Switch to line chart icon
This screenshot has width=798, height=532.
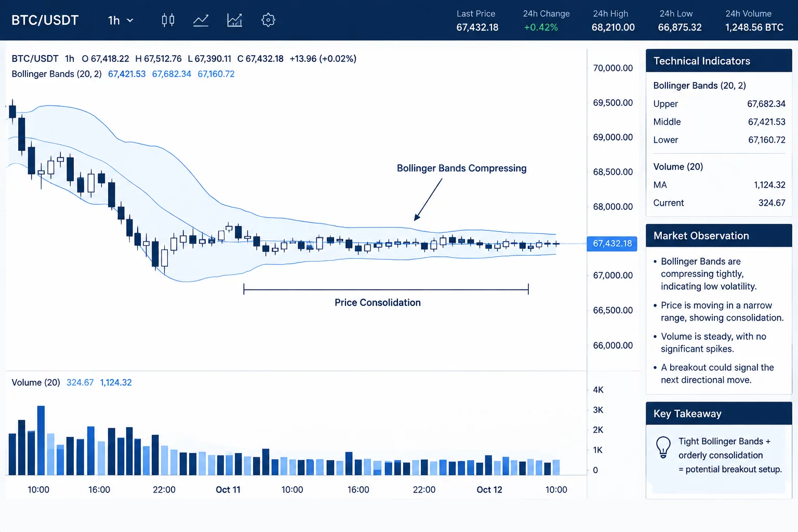[x=201, y=20]
